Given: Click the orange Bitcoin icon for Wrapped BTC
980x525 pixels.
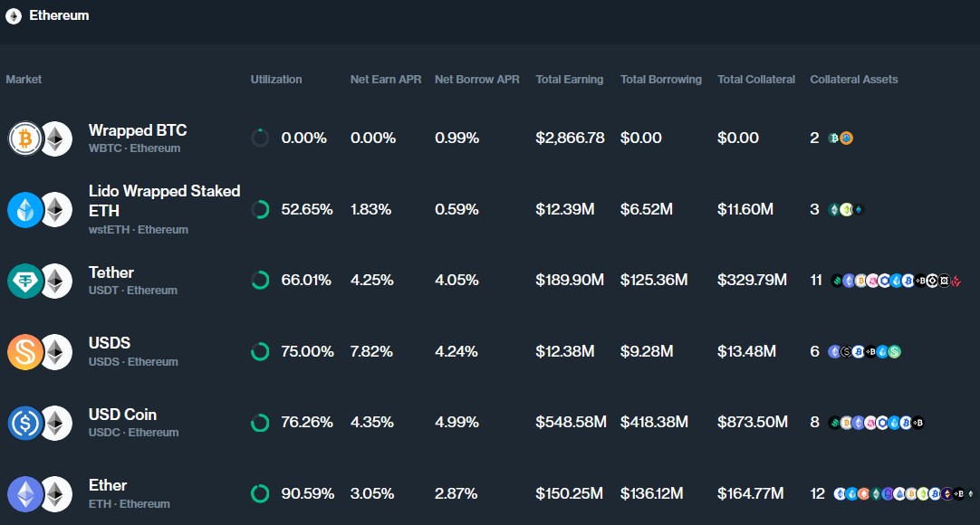Looking at the screenshot, I should (25, 138).
